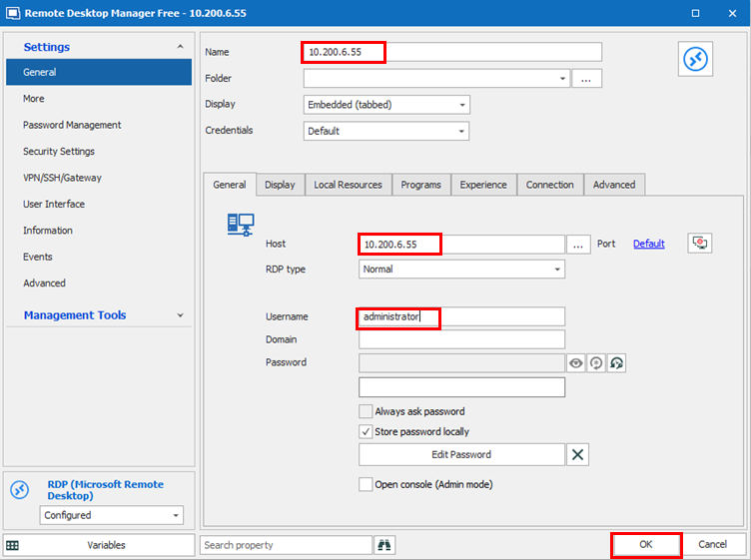
Task: Open Password Management settings
Action: [99, 125]
